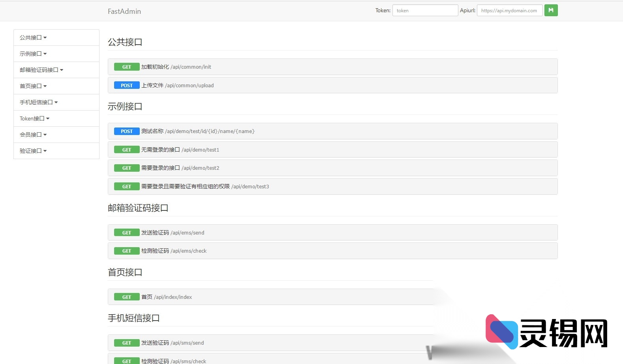The height and width of the screenshot is (364, 623).
Task: Click the Apiurl input field
Action: tap(509, 11)
